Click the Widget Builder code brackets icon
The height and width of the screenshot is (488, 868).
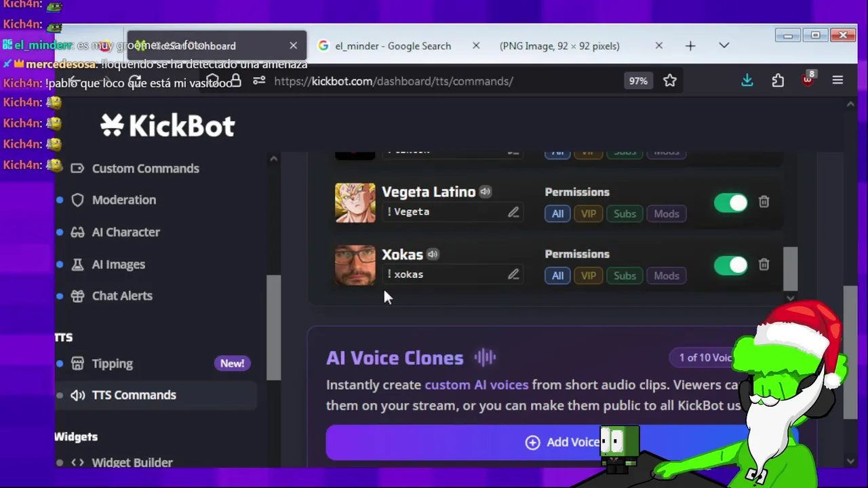point(77,462)
